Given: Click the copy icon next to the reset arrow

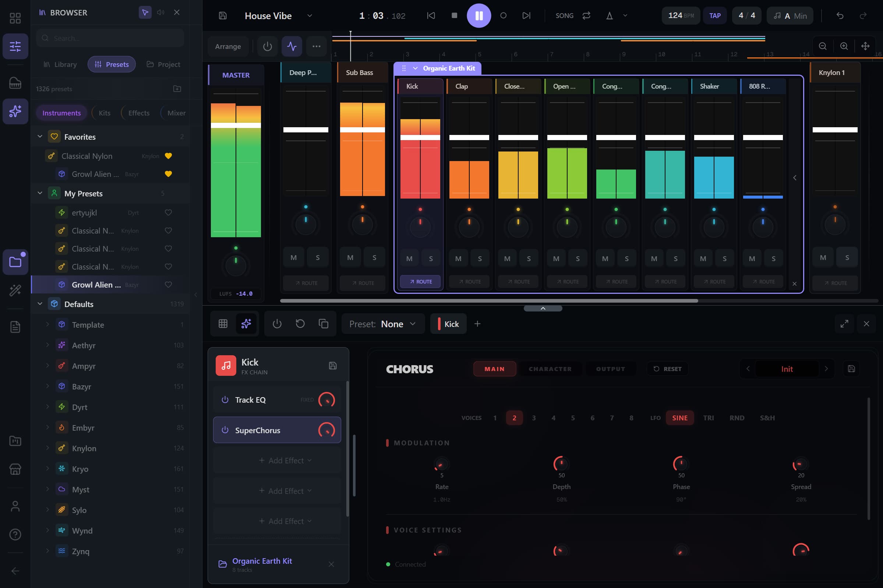Looking at the screenshot, I should [323, 323].
